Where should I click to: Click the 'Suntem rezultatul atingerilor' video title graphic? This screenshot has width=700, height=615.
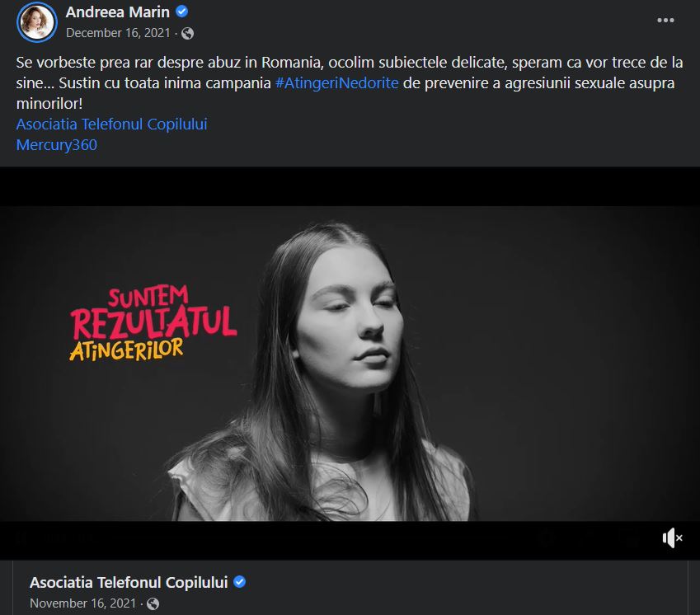(153, 323)
